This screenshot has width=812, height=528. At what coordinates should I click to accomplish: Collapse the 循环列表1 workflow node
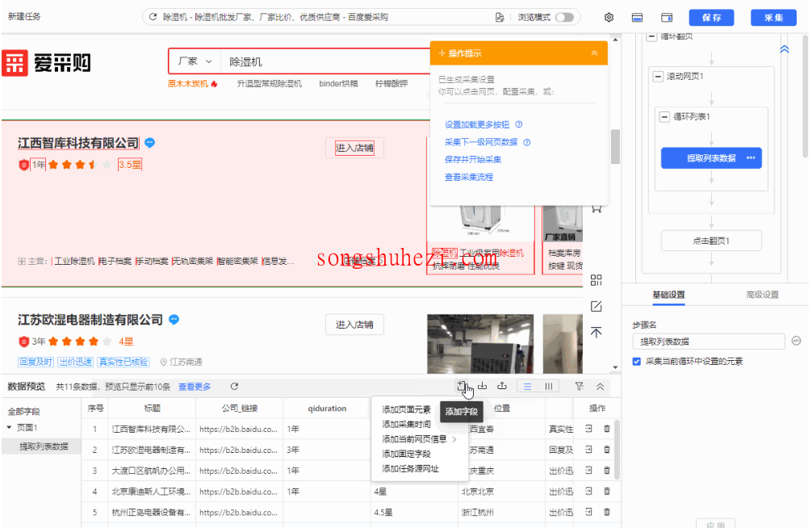(x=664, y=116)
